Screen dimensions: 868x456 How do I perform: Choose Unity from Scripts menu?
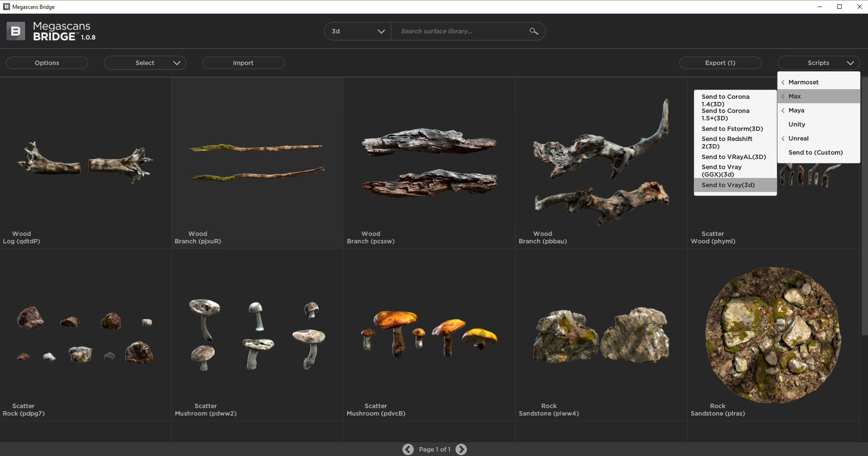point(819,124)
